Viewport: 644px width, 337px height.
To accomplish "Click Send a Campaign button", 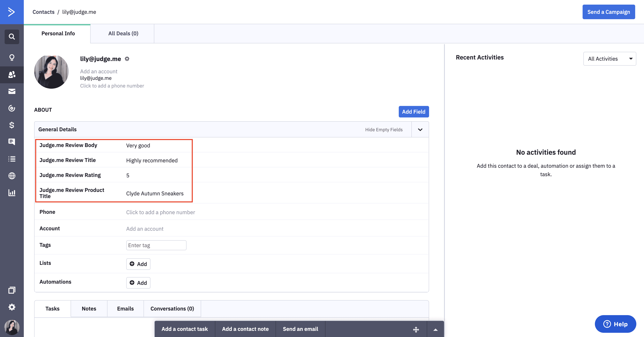I will point(608,12).
